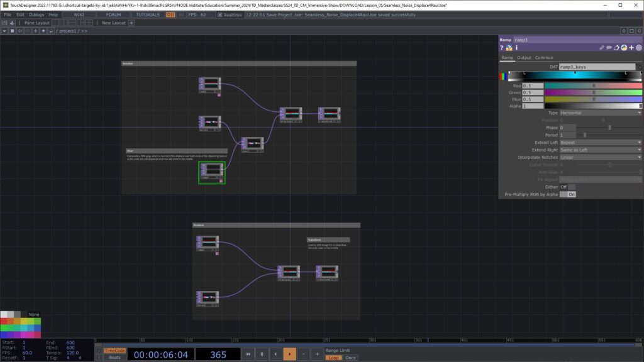This screenshot has width=644, height=362.
Task: Open the Interpolate Notches dropdown
Action: pyautogui.click(x=600, y=157)
